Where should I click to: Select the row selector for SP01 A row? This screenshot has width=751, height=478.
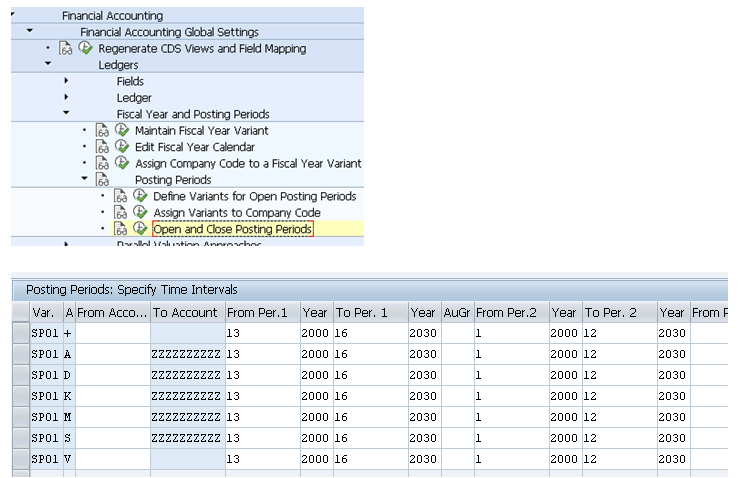[x=21, y=354]
